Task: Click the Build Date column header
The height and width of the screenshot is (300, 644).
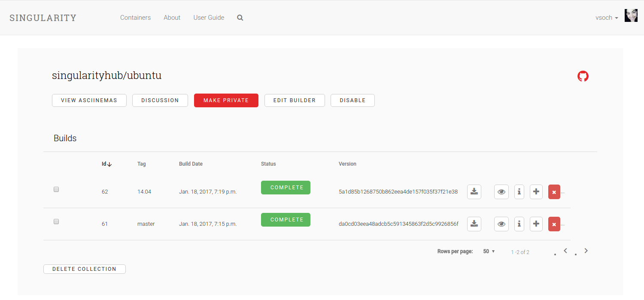Action: (x=191, y=164)
